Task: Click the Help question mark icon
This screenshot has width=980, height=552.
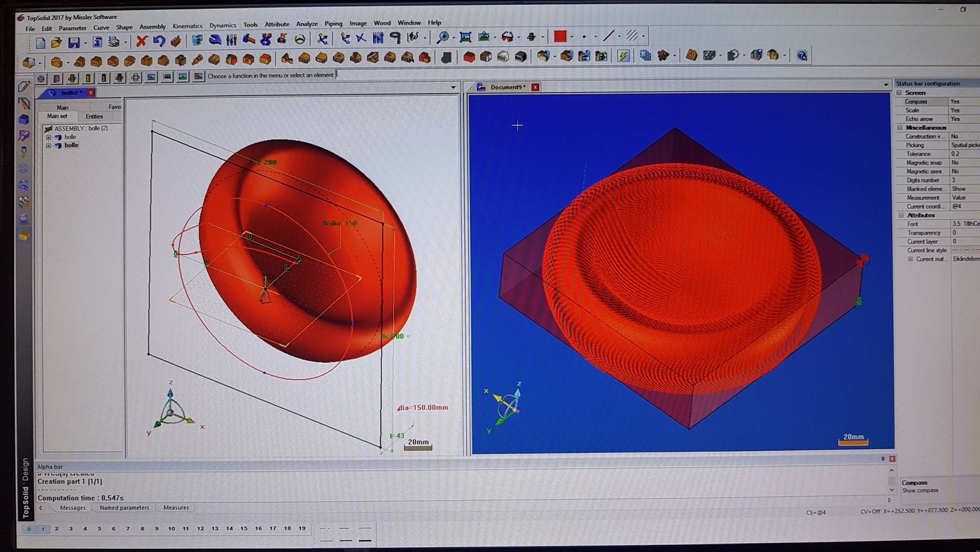Action: click(802, 55)
